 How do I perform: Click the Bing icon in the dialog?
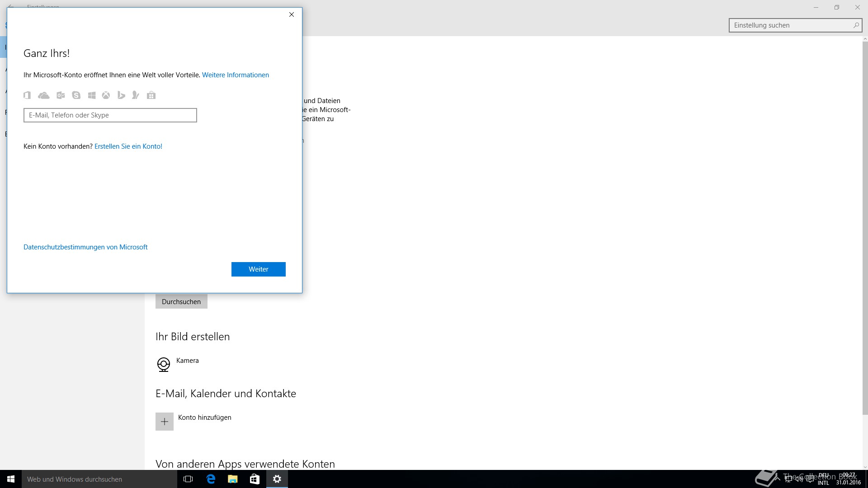(x=121, y=95)
